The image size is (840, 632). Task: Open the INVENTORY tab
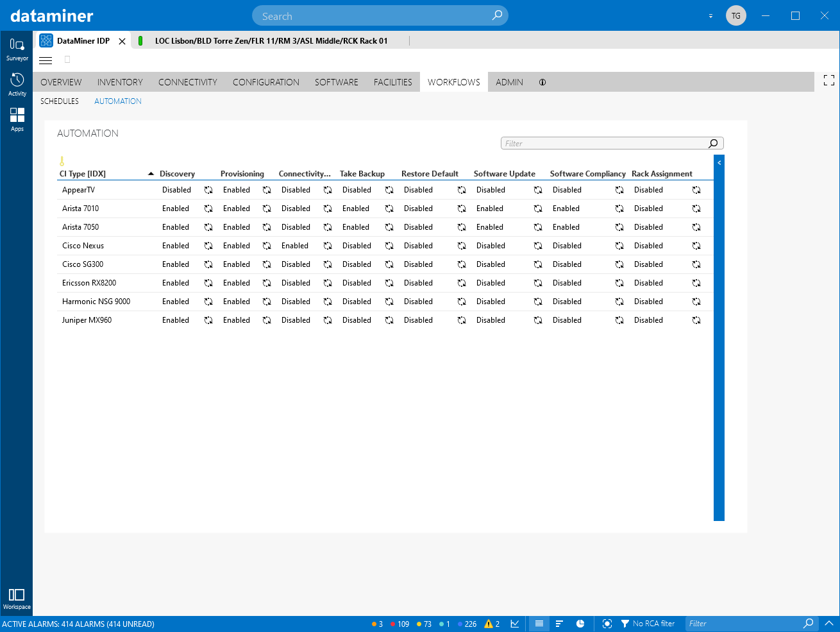pos(120,82)
